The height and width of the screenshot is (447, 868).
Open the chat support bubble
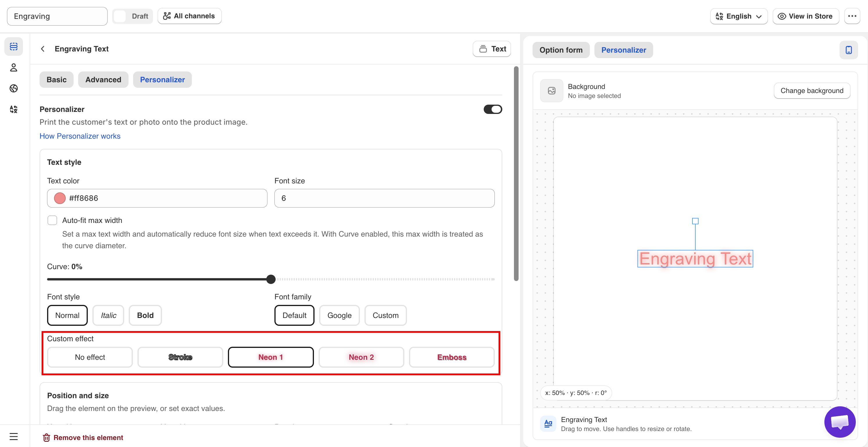[x=840, y=422]
